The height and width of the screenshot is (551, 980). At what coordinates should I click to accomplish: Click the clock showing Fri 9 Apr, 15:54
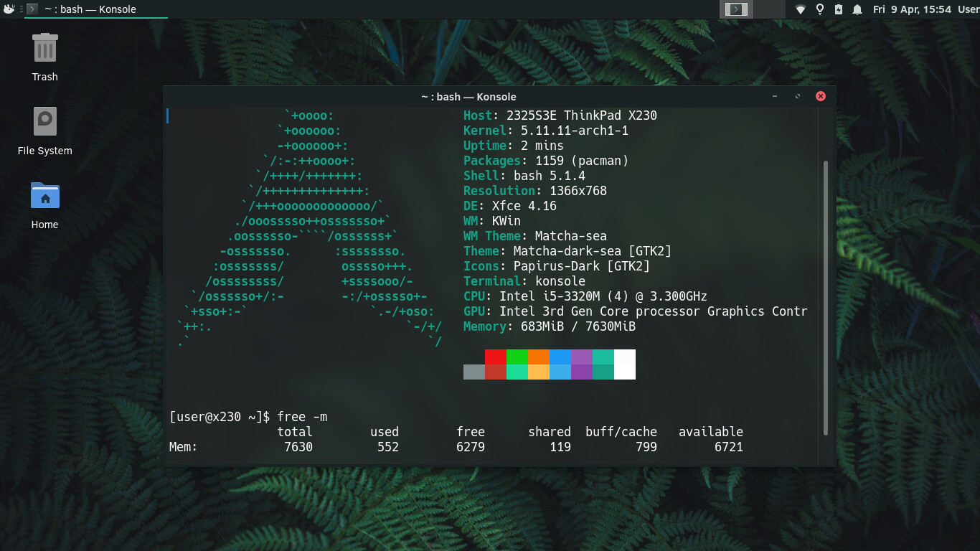coord(912,9)
